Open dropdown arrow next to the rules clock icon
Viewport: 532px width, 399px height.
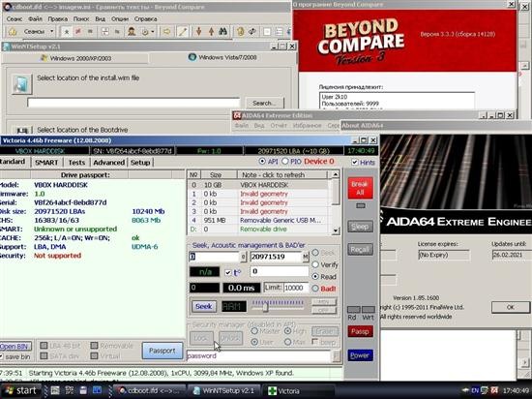(153, 32)
